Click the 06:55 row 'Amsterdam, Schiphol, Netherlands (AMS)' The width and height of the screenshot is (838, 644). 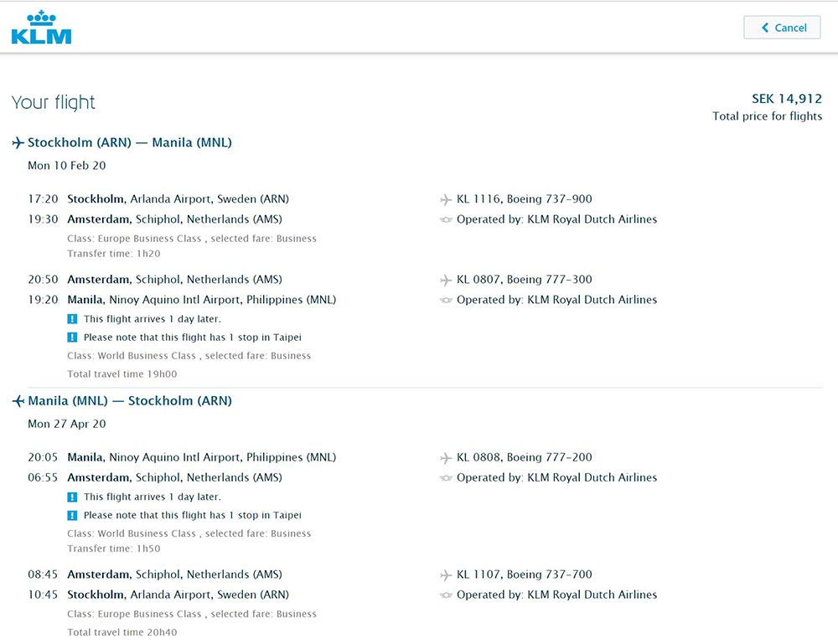[x=175, y=478]
